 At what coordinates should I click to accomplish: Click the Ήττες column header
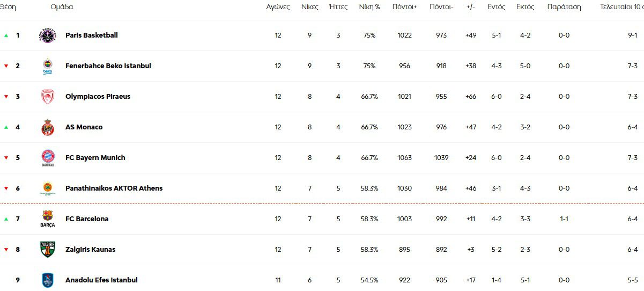(338, 7)
